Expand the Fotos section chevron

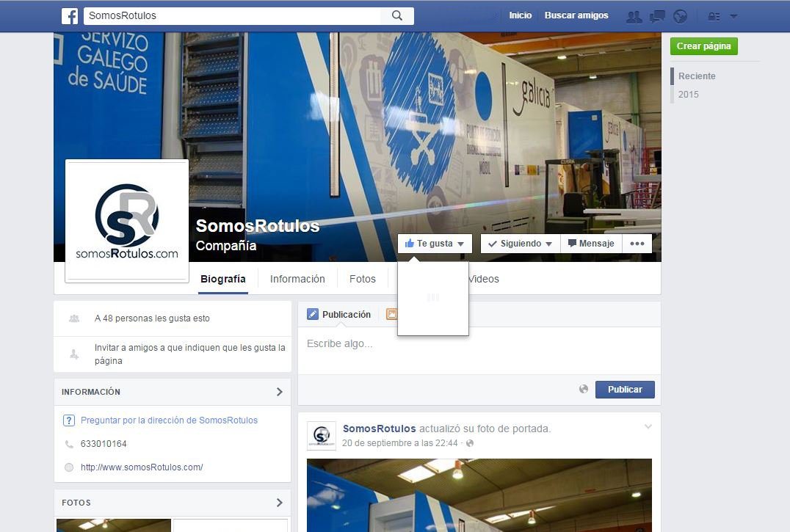(279, 503)
